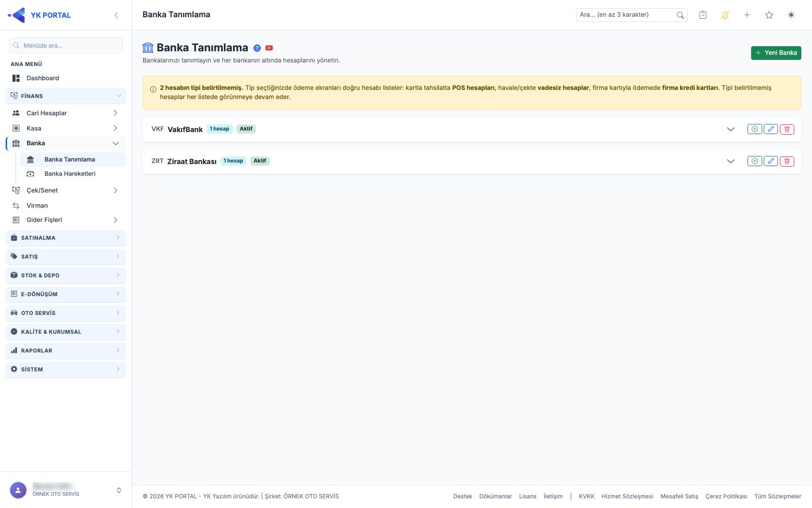The width and height of the screenshot is (812, 508).
Task: Click the Yeni Banka button
Action: pos(776,53)
